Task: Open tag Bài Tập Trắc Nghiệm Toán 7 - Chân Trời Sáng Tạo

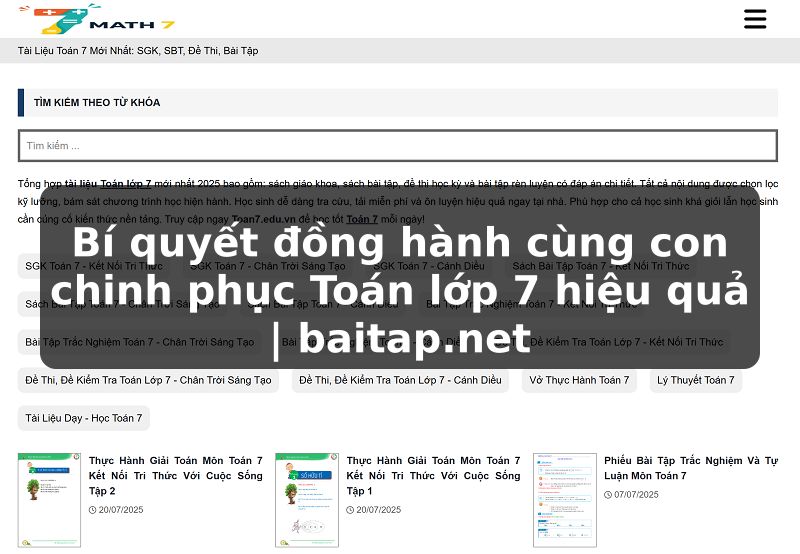Action: 139,342
